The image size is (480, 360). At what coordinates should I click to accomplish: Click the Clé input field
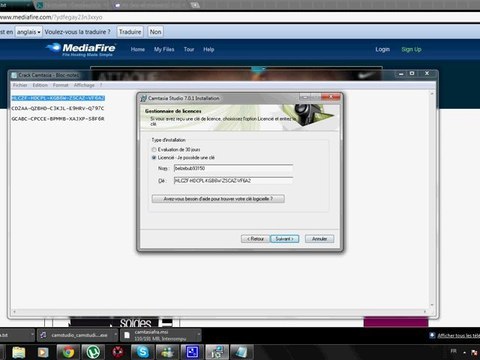(x=233, y=181)
